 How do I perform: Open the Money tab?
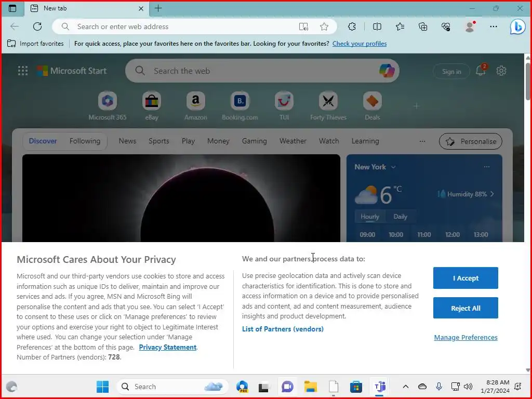pos(218,141)
